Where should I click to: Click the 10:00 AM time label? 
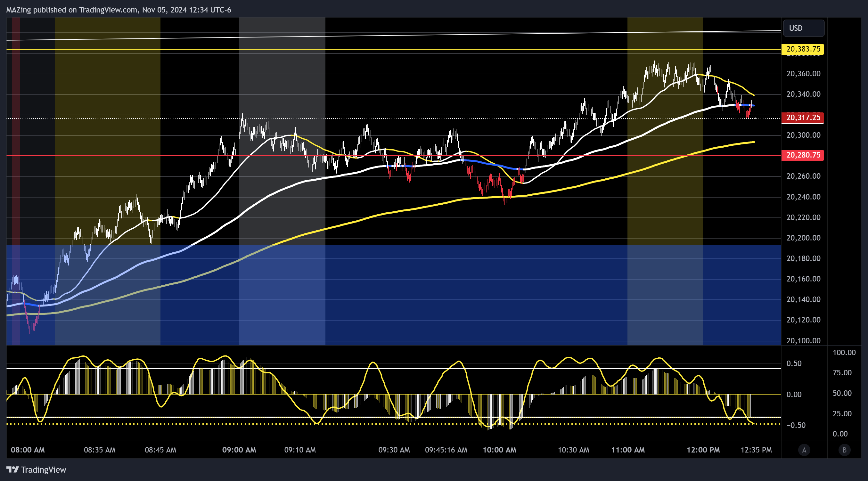(x=499, y=450)
